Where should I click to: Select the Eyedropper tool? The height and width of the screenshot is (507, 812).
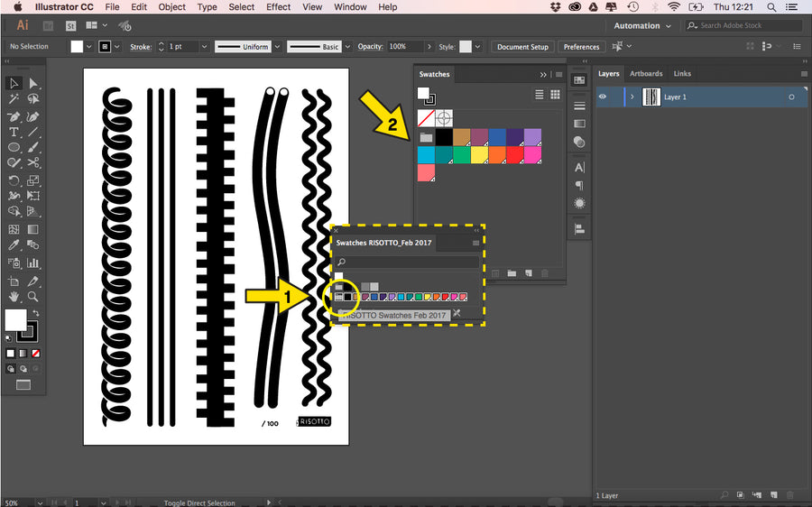click(x=14, y=245)
